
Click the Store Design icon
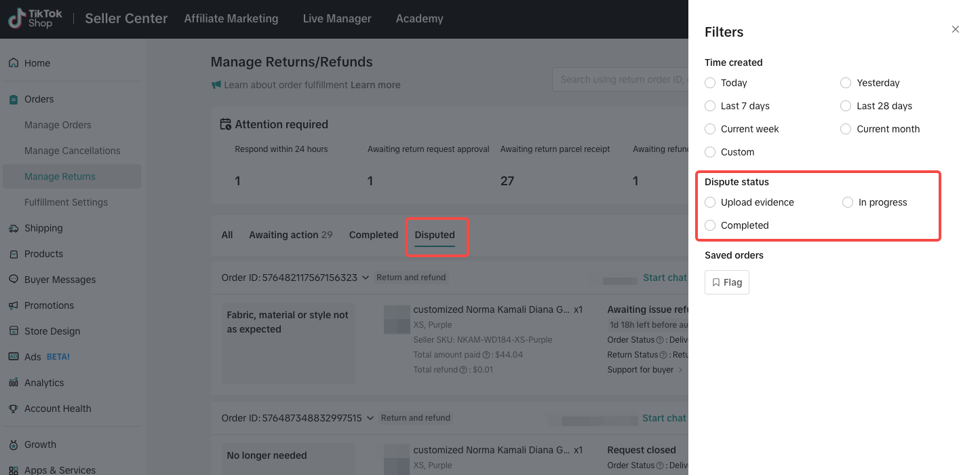14,331
